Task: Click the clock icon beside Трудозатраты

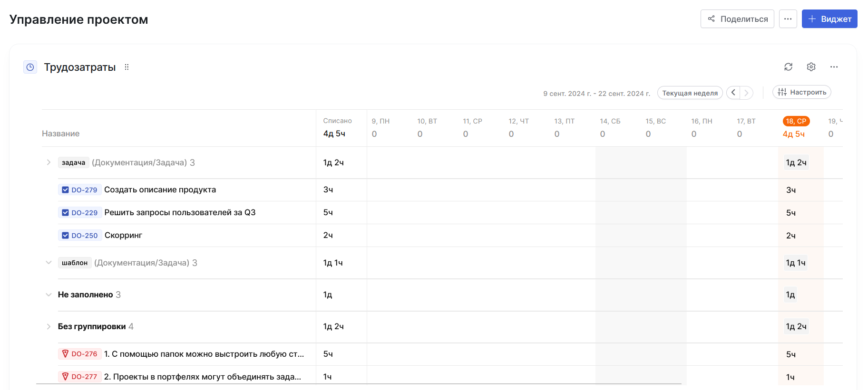Action: pos(30,67)
